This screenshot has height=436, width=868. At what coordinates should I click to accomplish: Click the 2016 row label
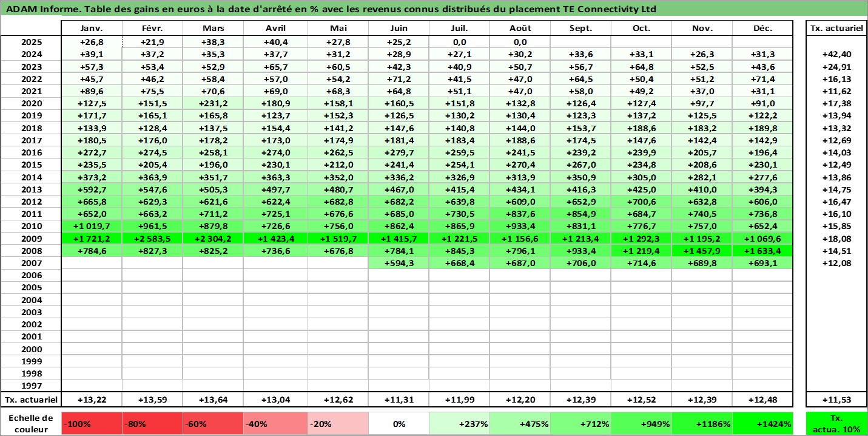31,152
